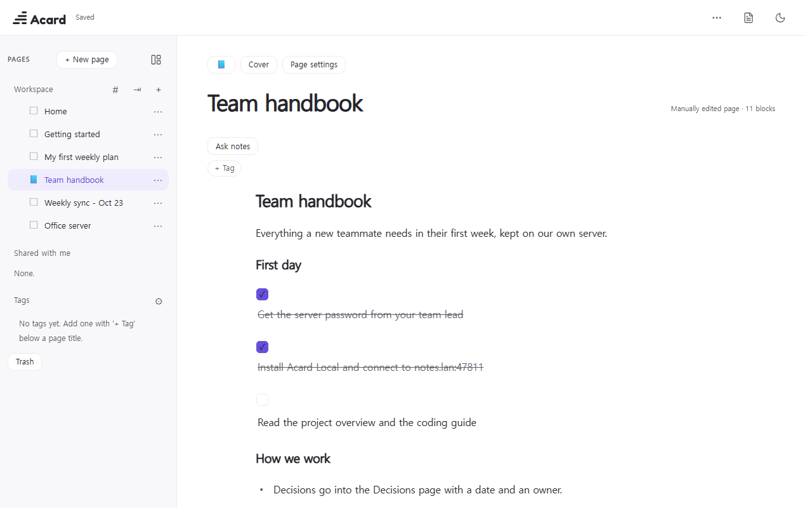Click the Ask notes button

[x=233, y=146]
